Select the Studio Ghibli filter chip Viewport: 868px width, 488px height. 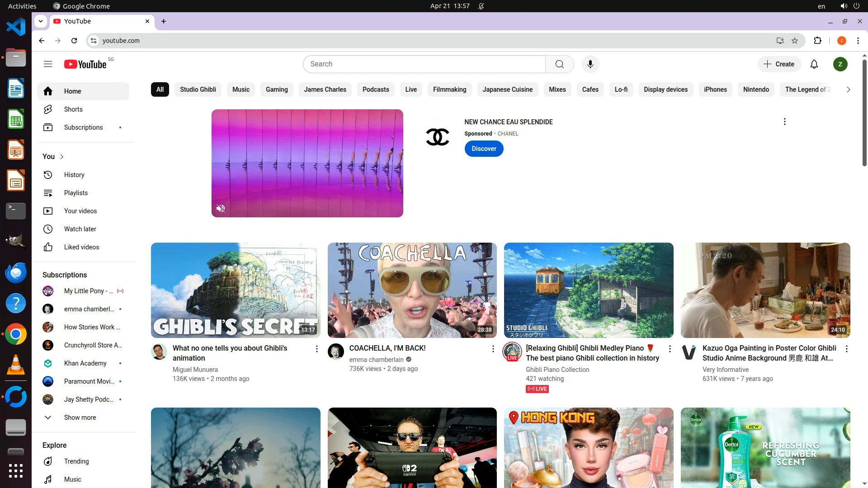click(x=198, y=89)
